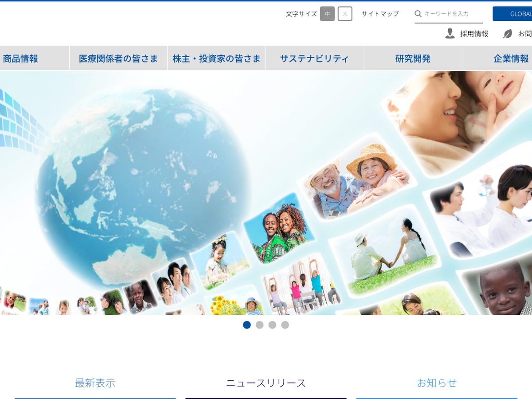Set font size to 中 (medium)
This screenshot has width=532, height=399.
pos(327,14)
